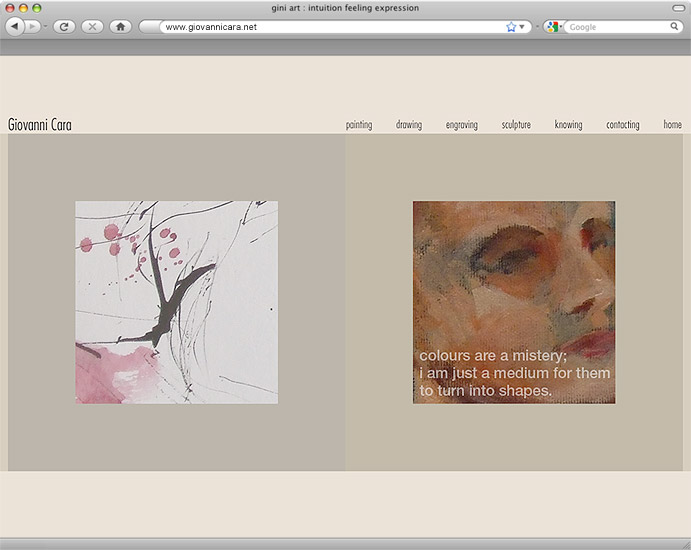Click the home navigation link
The width and height of the screenshot is (691, 550).
672,125
